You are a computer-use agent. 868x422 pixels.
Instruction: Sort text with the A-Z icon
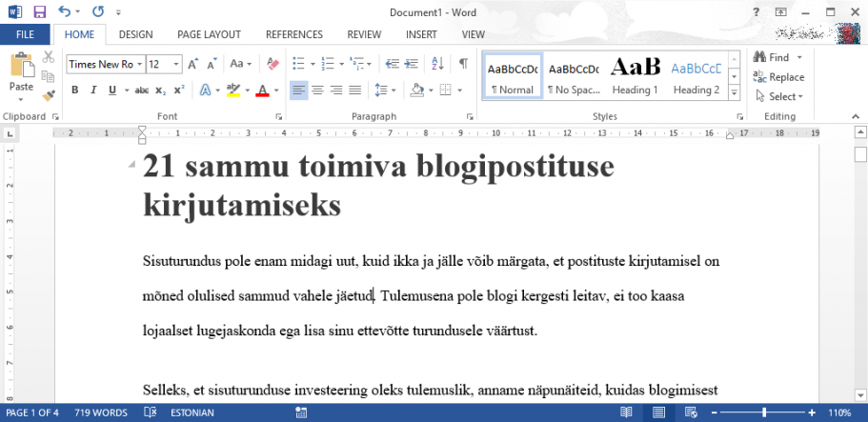tap(437, 64)
